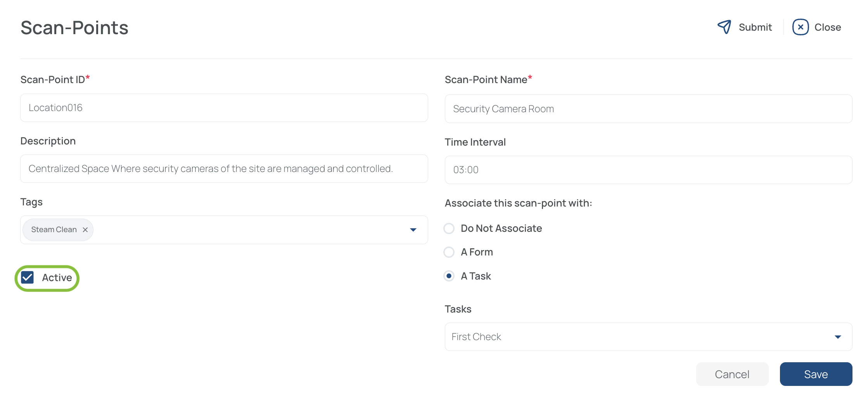This screenshot has height=403, width=868.
Task: Click the Close circled-X icon
Action: click(x=800, y=27)
